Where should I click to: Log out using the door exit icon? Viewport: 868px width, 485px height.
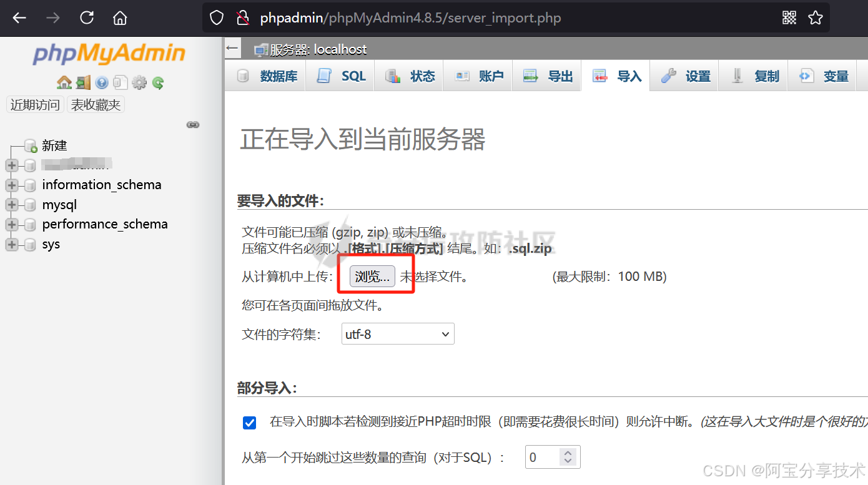tap(84, 82)
